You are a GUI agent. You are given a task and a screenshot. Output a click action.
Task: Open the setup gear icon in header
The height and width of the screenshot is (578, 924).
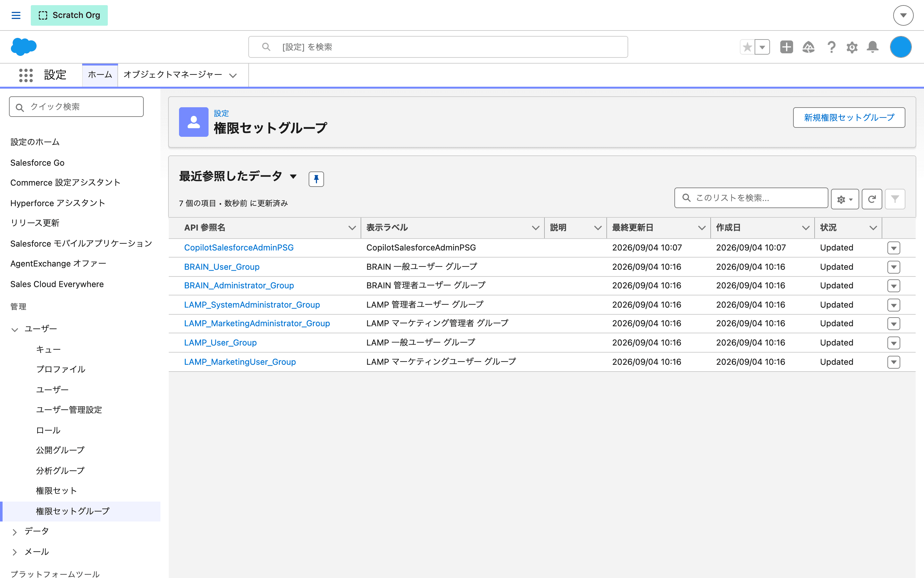(x=852, y=47)
